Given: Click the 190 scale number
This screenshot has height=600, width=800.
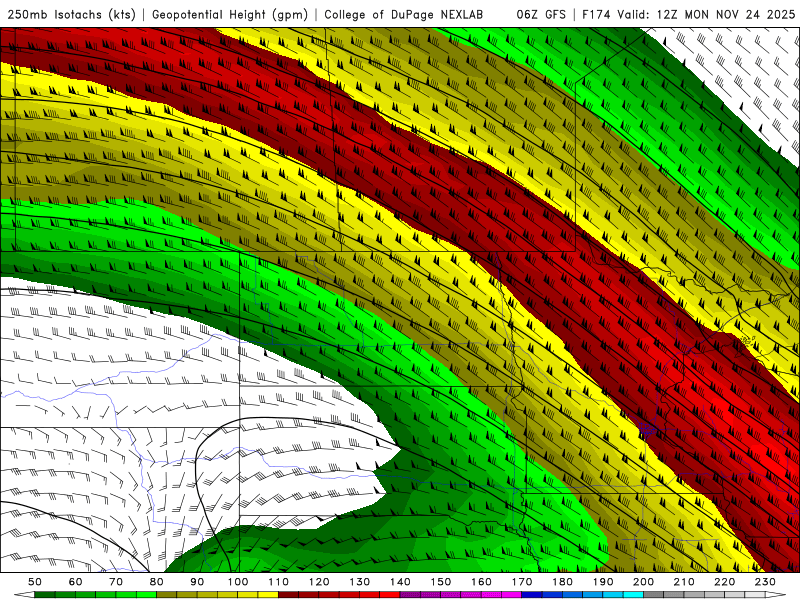Looking at the screenshot, I should (x=604, y=582).
